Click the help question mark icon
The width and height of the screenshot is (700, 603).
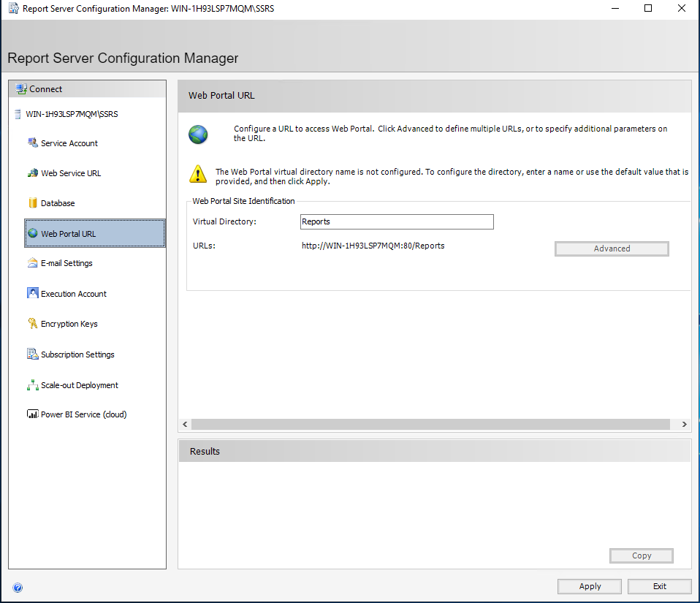click(x=18, y=587)
